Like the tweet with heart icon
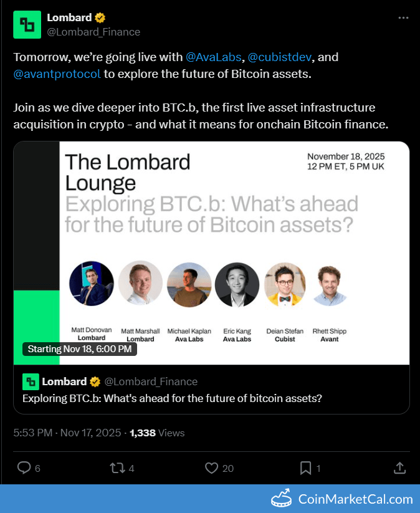Image resolution: width=420 pixels, height=513 pixels. coord(212,467)
